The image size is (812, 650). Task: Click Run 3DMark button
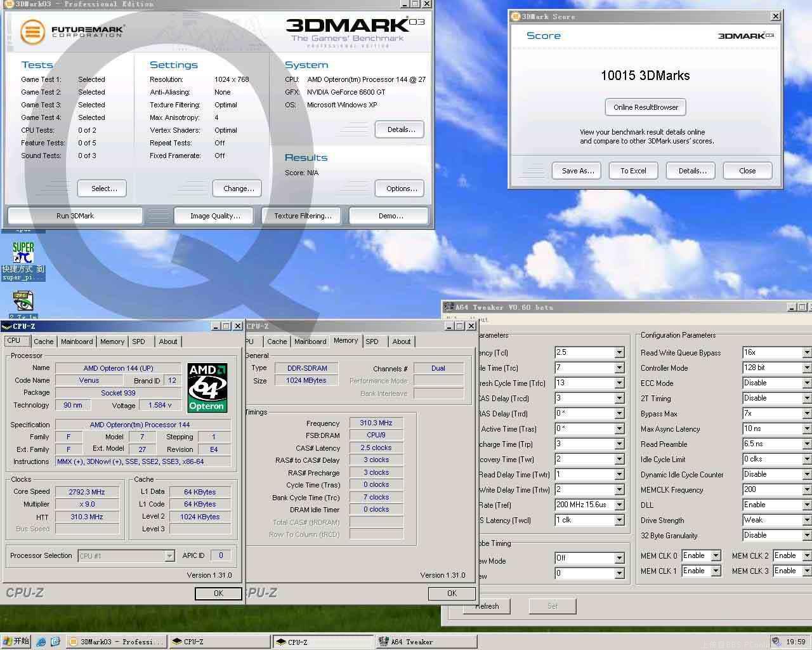75,216
